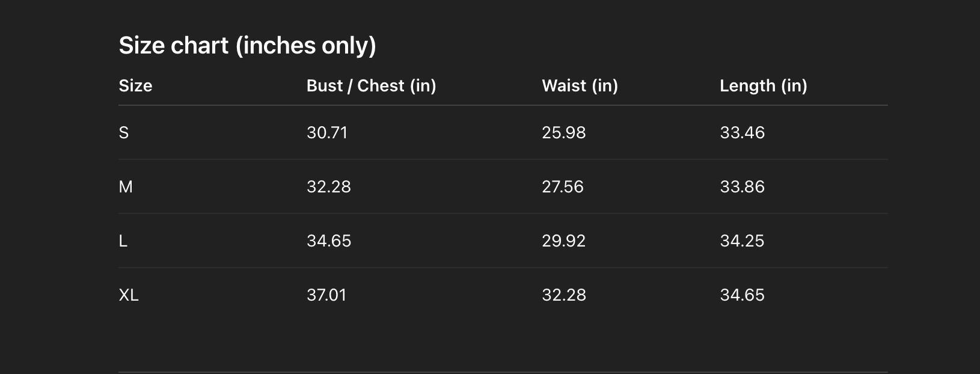The height and width of the screenshot is (374, 980).
Task: Click the L size row label
Action: coord(123,241)
